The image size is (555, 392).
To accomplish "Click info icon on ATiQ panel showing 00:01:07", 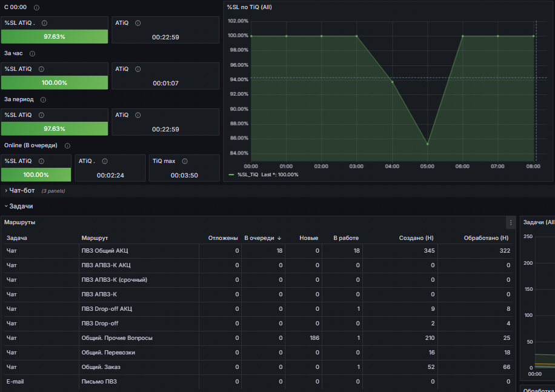I will 138,69.
